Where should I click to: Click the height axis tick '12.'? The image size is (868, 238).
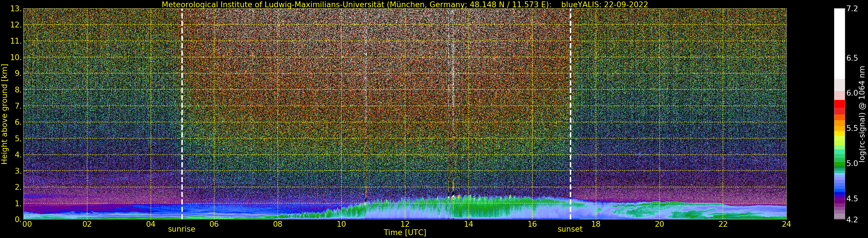(16, 25)
